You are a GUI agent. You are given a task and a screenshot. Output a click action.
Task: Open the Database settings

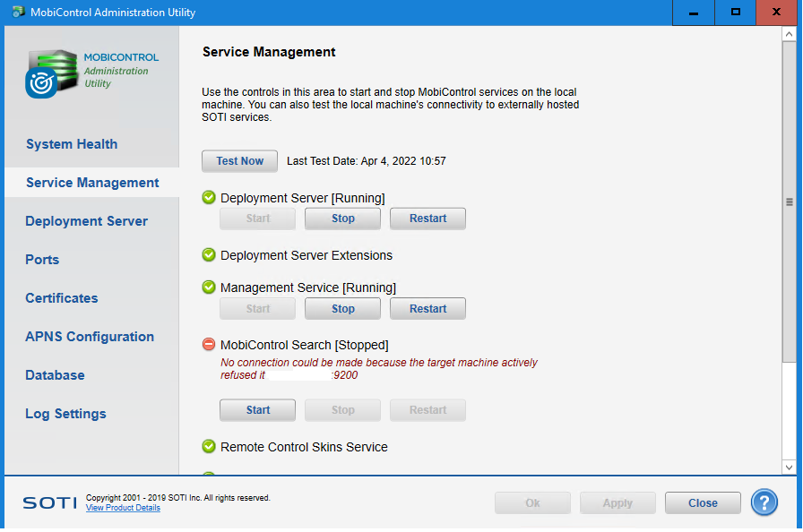click(x=55, y=375)
